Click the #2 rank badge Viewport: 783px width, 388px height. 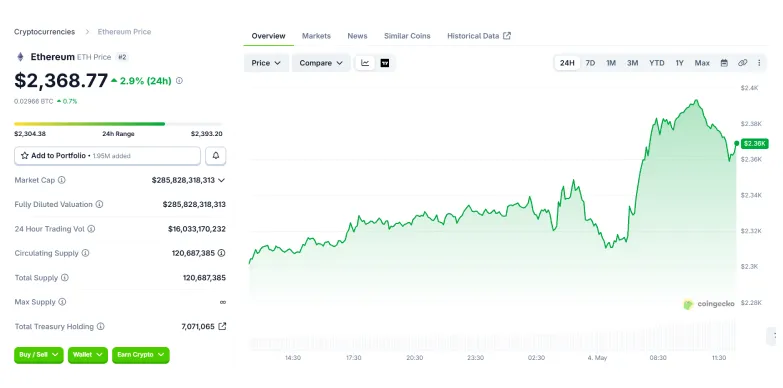click(122, 57)
